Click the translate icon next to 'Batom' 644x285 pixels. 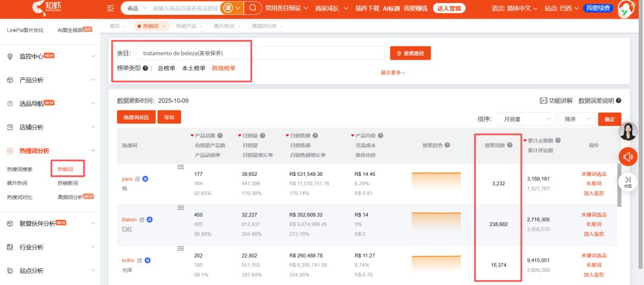(148, 220)
